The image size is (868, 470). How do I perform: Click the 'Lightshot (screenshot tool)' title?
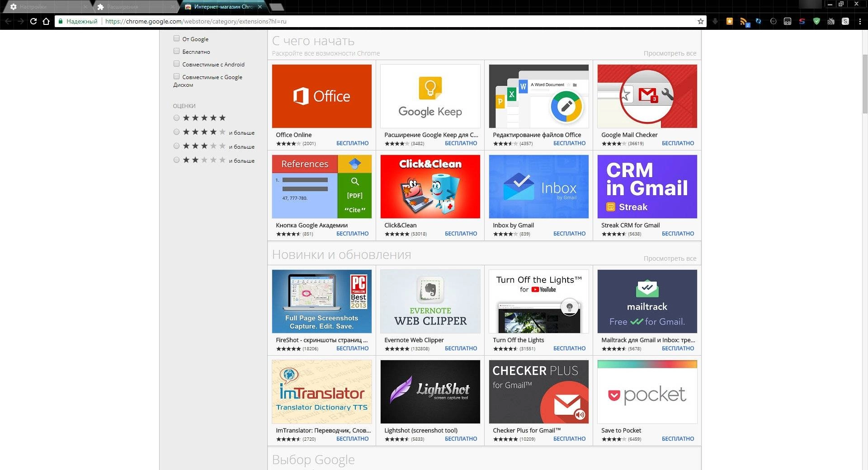(421, 430)
